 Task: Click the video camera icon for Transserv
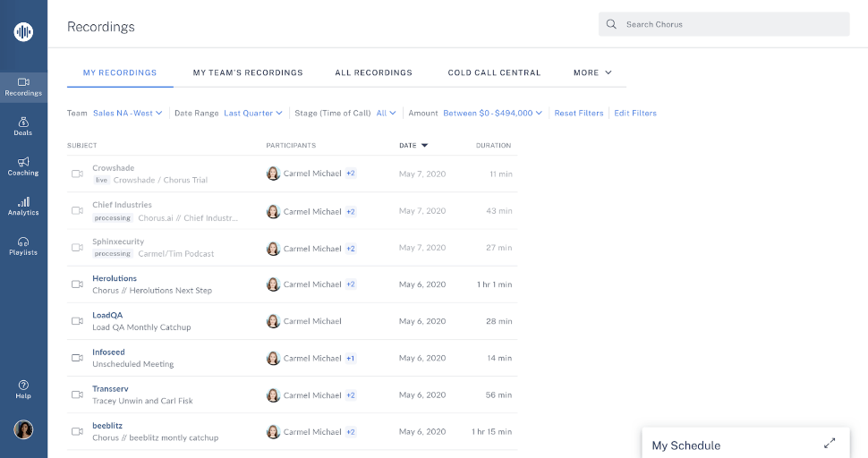pos(78,395)
